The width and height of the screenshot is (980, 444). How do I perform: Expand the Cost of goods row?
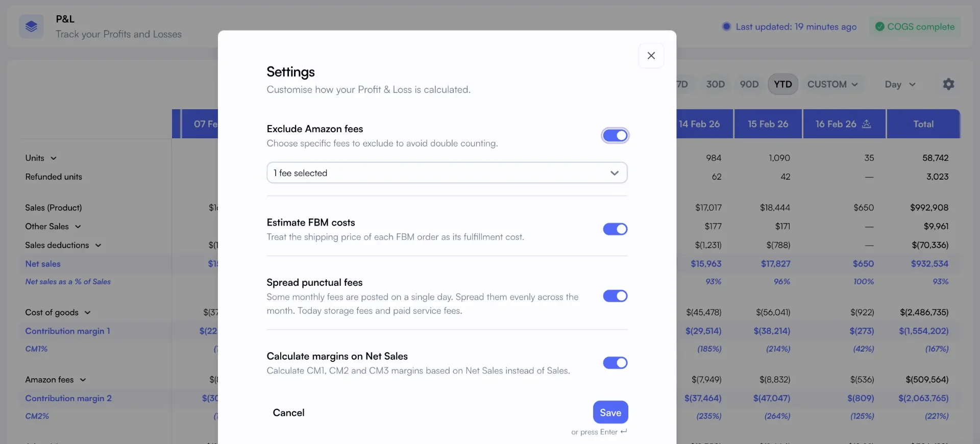(87, 312)
